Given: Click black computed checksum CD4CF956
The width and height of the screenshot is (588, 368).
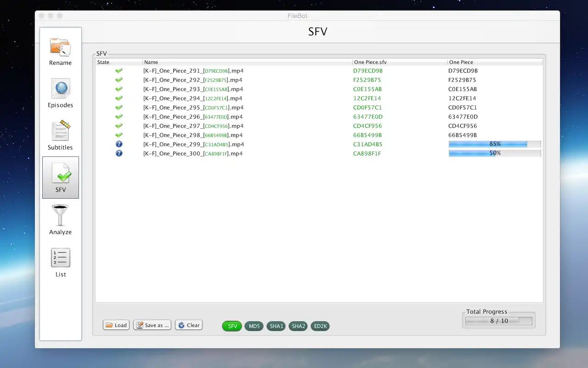Looking at the screenshot, I should [x=463, y=126].
